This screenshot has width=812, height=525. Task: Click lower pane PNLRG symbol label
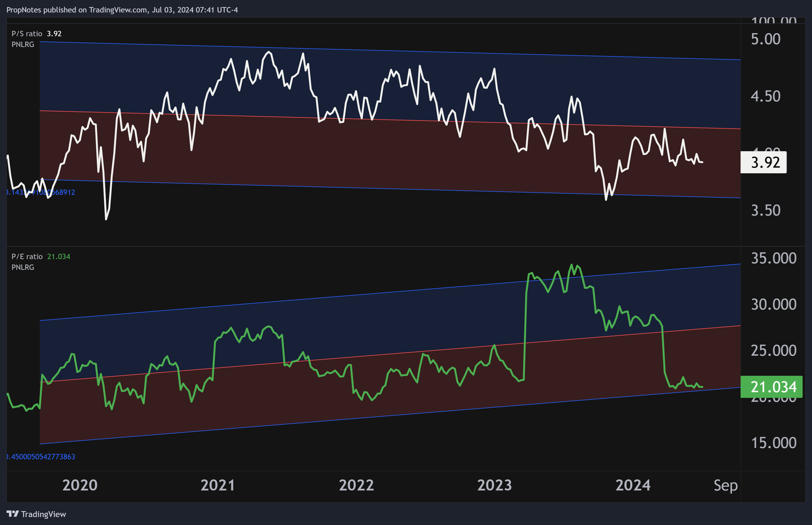(23, 267)
